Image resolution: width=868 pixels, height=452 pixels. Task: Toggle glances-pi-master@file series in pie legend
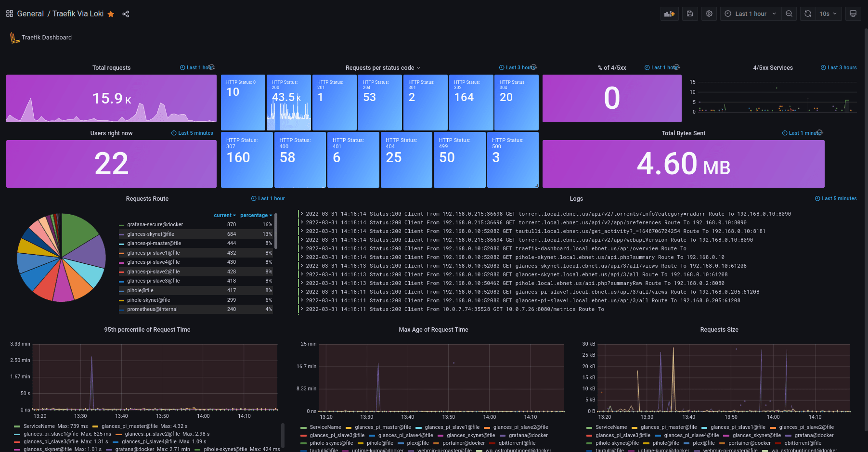click(154, 243)
